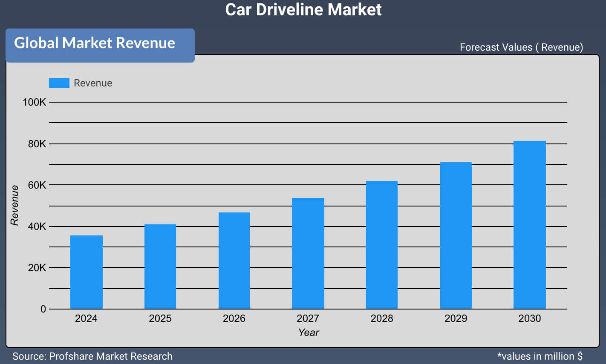The width and height of the screenshot is (606, 364).
Task: Click the Source: Profshare Market Research text
Action: (x=92, y=356)
